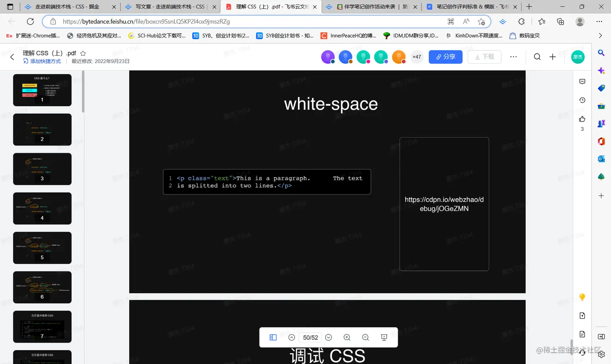Collapse Edge sidebar with panel arrow icon
611x364 pixels.
point(601,337)
